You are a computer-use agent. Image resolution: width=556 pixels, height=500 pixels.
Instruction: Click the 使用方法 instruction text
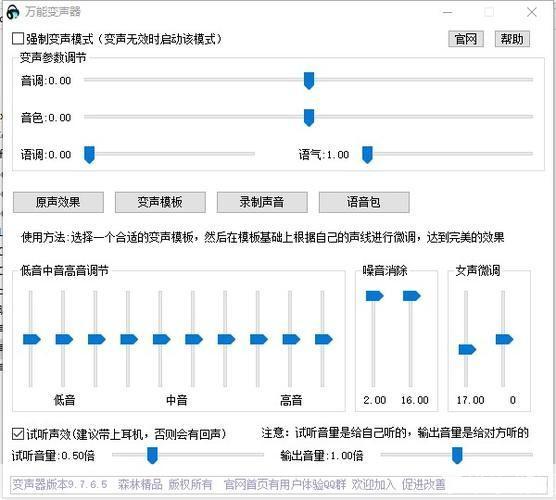262,237
